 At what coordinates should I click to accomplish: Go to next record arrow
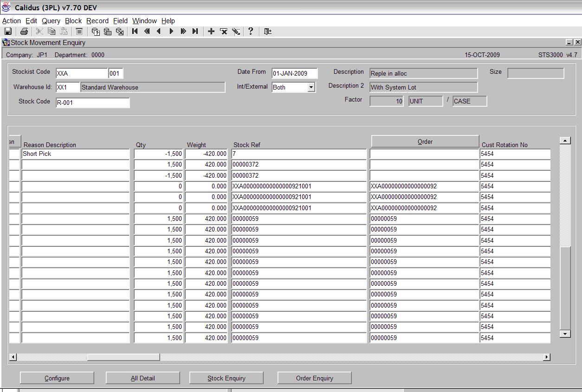(x=171, y=32)
